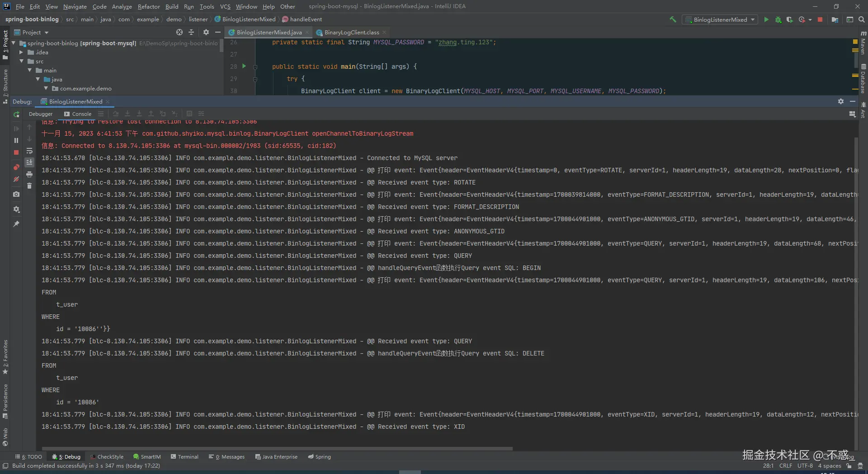Toggle scroll to end of console
Screen dimensions: 868x474
coord(29,162)
